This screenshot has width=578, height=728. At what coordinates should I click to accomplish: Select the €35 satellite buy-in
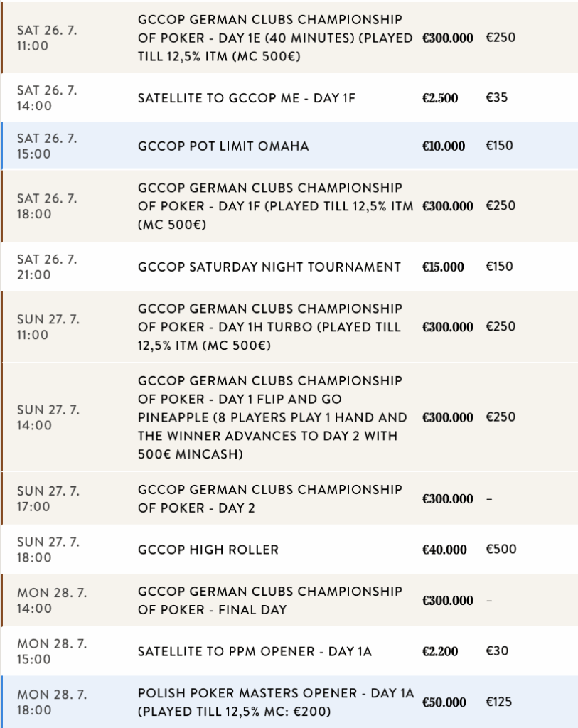coord(497,98)
